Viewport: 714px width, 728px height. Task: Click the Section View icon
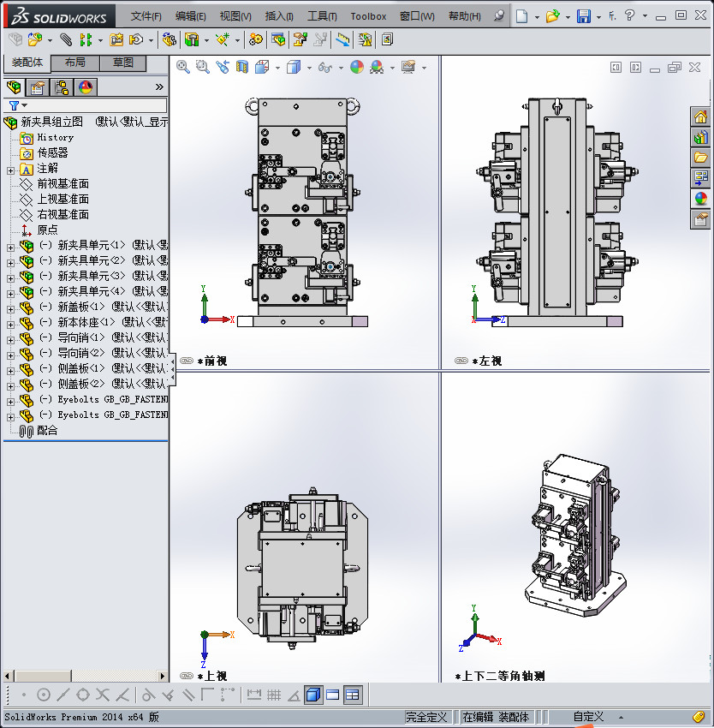point(242,68)
